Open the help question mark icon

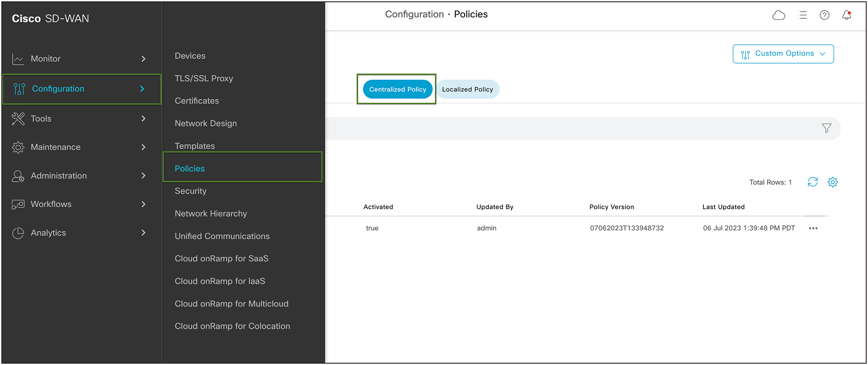(825, 15)
